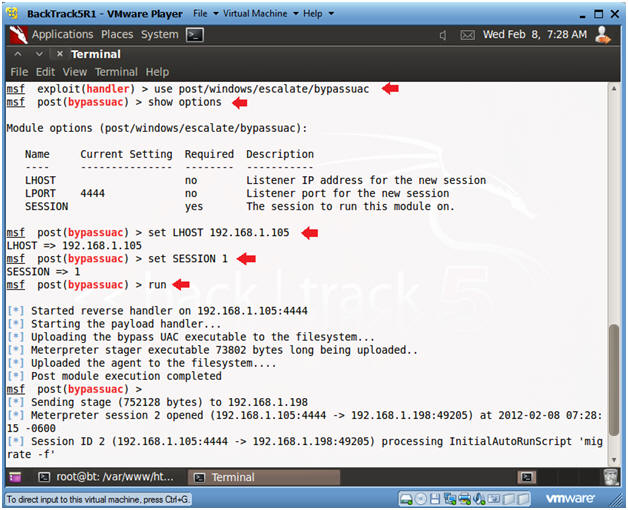Click the LPORT value 4444
628x510 pixels.
(93, 194)
